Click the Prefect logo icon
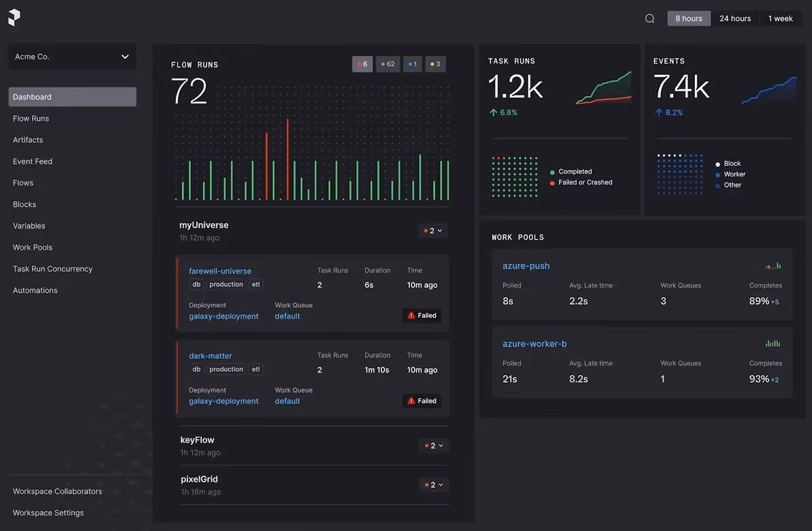812x531 pixels. click(x=14, y=18)
